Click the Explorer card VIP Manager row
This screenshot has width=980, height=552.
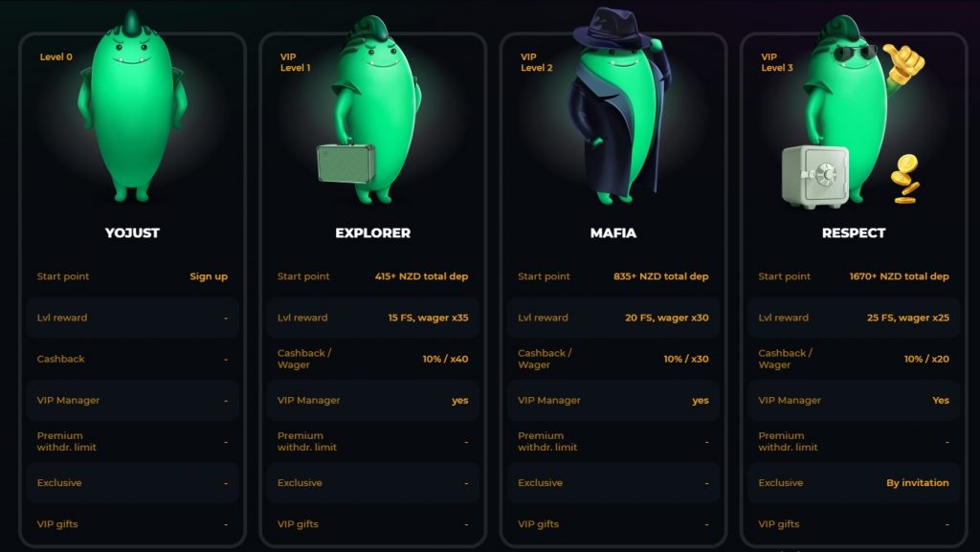(372, 400)
